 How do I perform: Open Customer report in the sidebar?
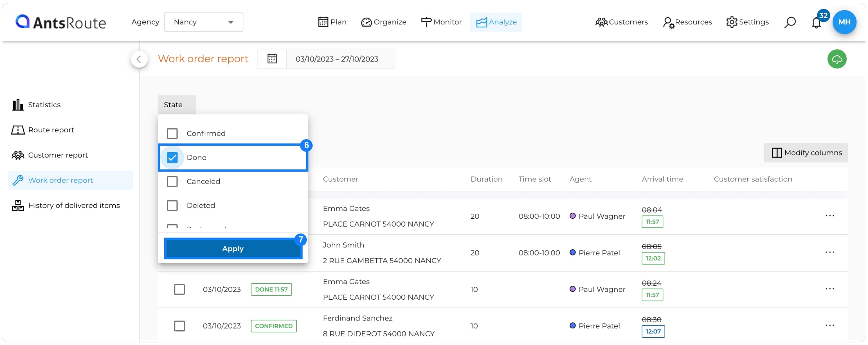50,155
